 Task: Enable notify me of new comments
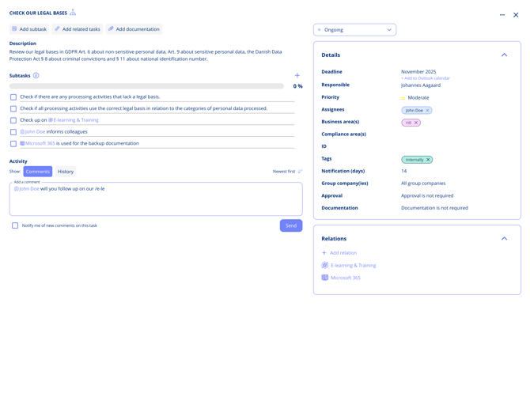point(15,225)
